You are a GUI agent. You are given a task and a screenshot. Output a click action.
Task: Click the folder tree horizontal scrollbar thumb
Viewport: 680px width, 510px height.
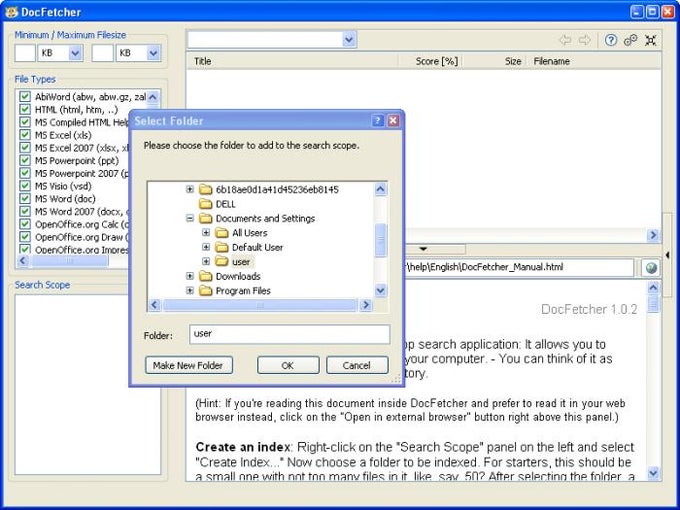click(x=260, y=305)
